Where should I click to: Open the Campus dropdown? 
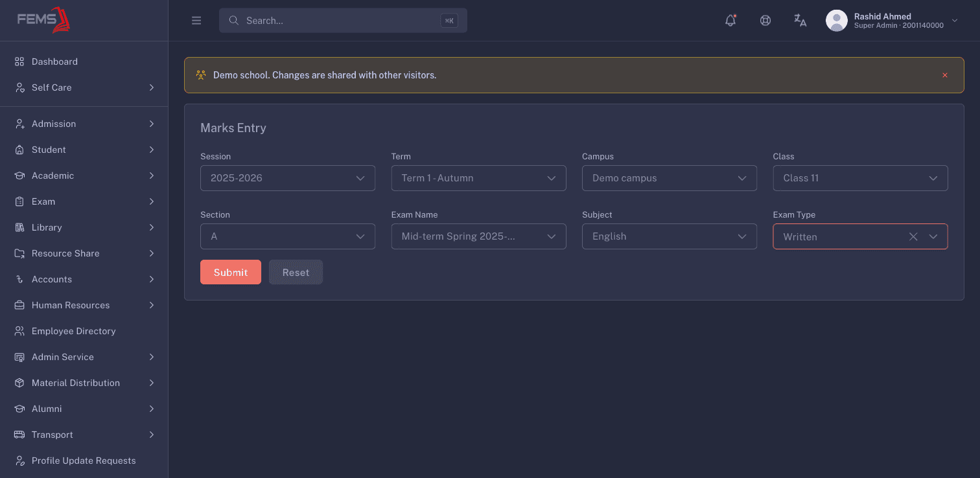670,178
